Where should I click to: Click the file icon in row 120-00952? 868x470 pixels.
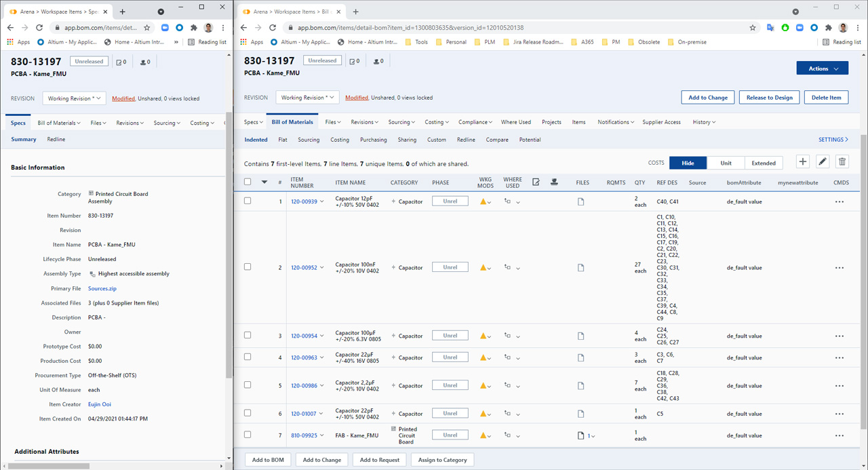[580, 268]
